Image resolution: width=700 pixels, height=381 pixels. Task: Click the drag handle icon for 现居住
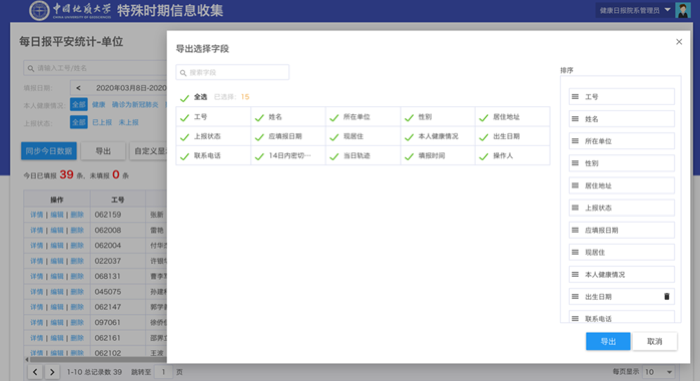[x=575, y=252]
